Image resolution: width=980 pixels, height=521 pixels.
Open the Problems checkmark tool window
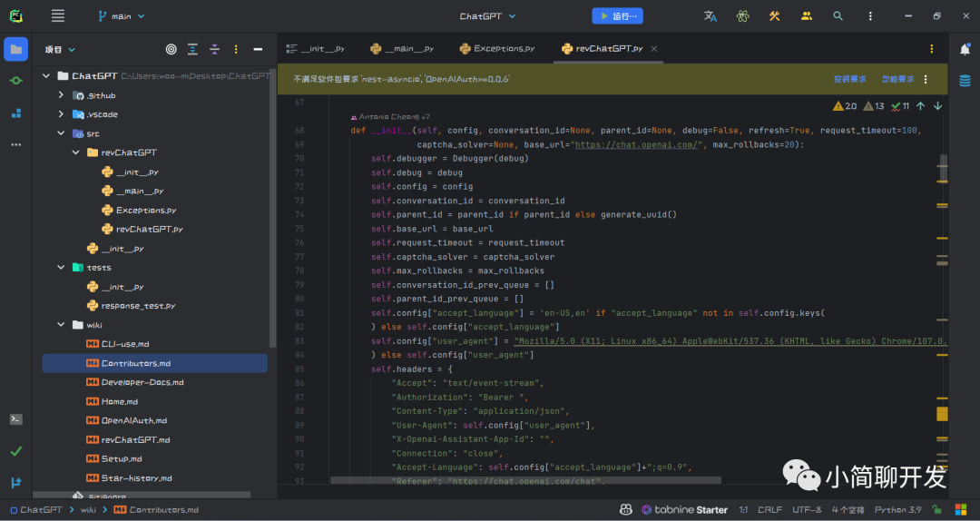(16, 451)
